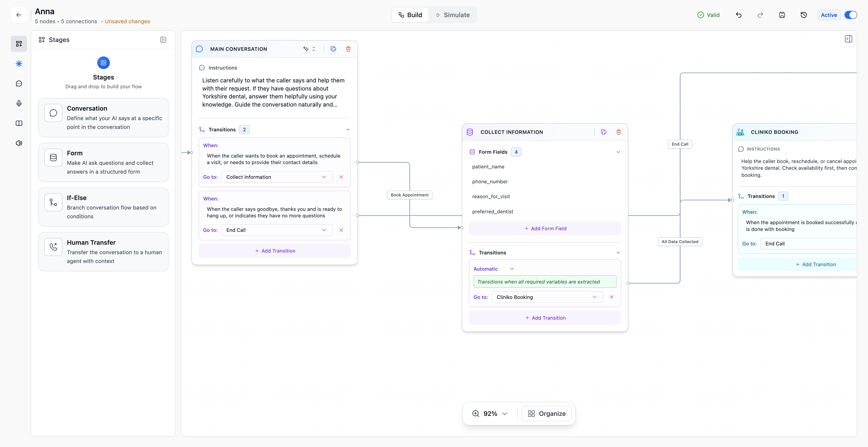Switch to the Simulate tab

pos(453,15)
